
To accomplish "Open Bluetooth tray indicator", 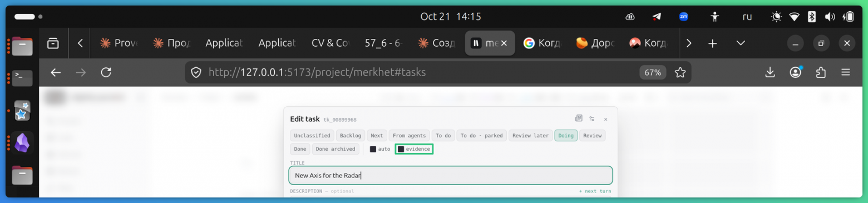I will tap(812, 17).
